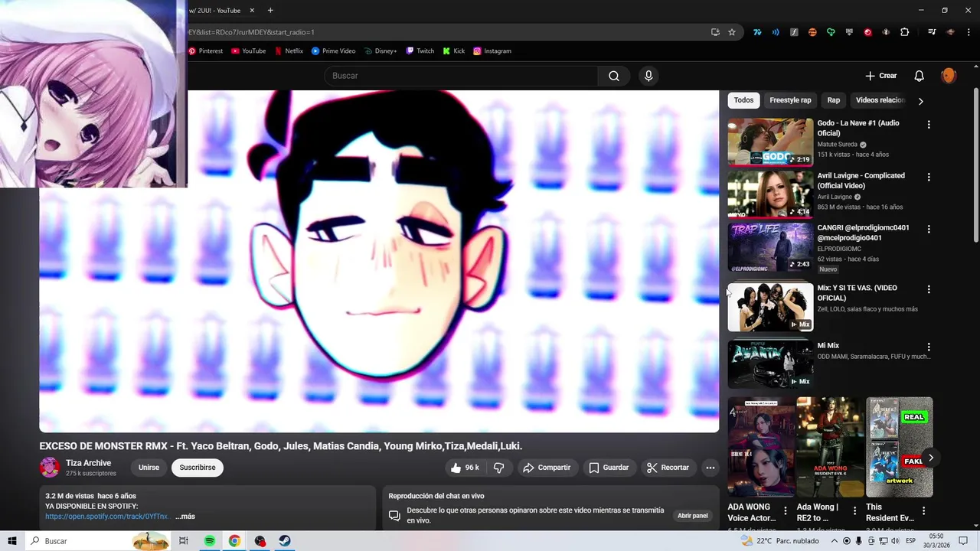Open Spotify from taskbar
The width and height of the screenshot is (980, 551).
210,541
